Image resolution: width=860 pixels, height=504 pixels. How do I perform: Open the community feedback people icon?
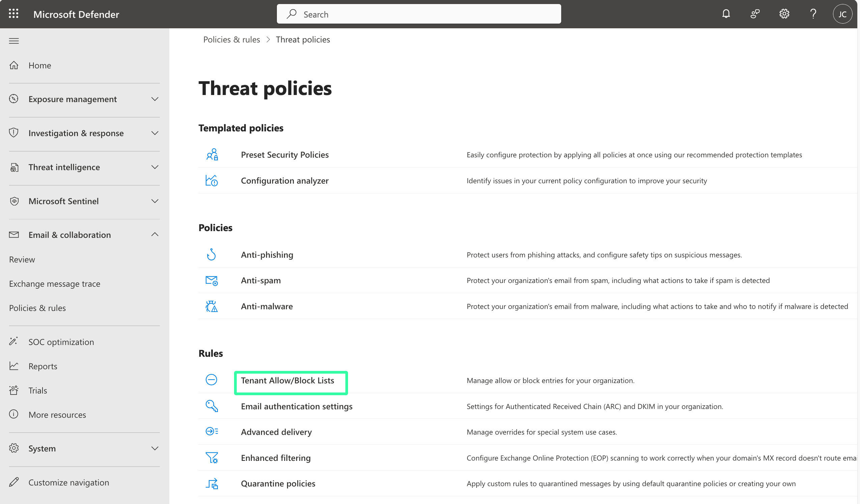coord(755,14)
